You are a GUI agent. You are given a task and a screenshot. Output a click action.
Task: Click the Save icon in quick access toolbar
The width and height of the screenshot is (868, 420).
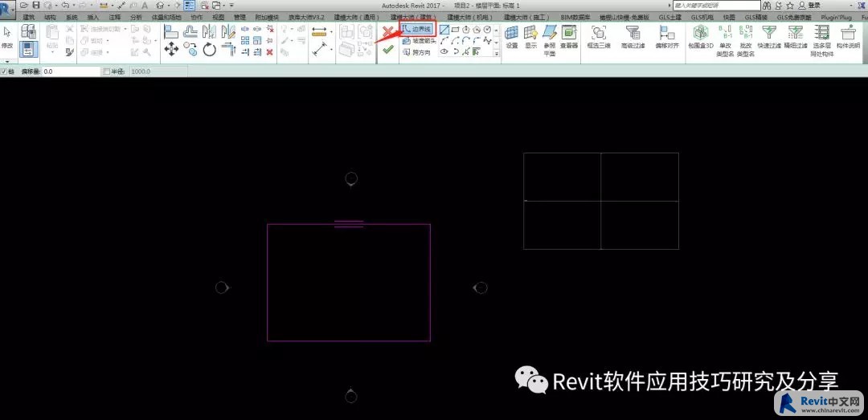click(x=35, y=5)
